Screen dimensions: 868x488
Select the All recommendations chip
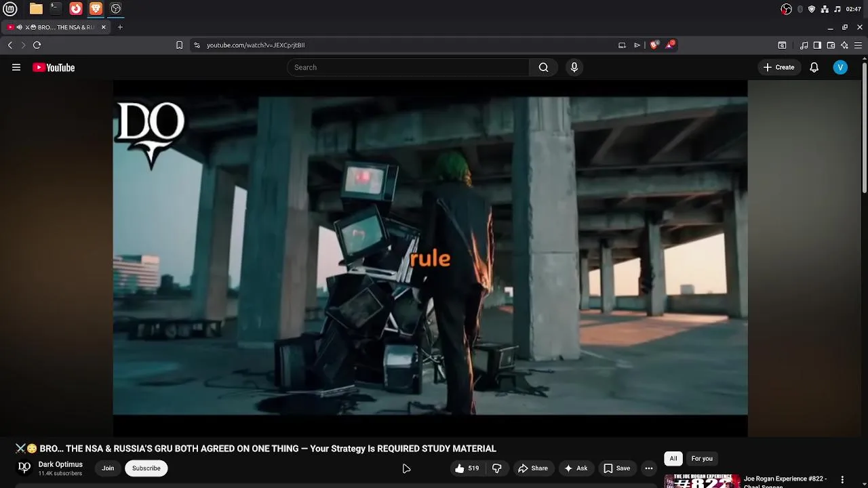[x=673, y=459]
